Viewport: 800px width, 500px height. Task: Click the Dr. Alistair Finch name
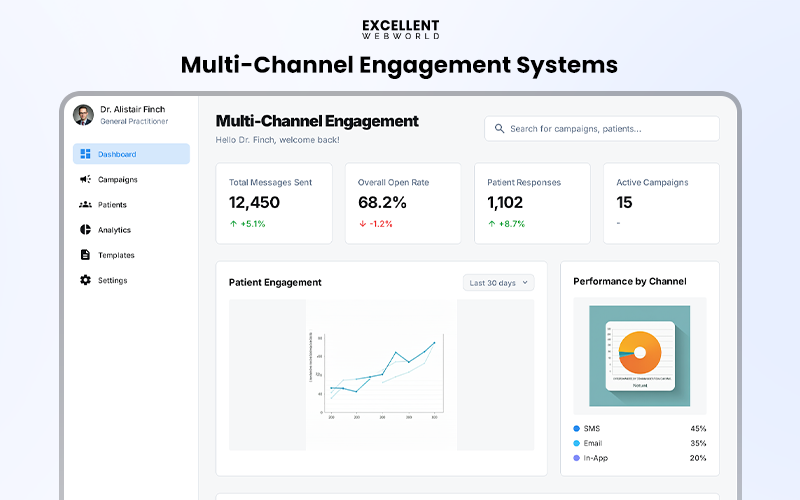[x=133, y=109]
